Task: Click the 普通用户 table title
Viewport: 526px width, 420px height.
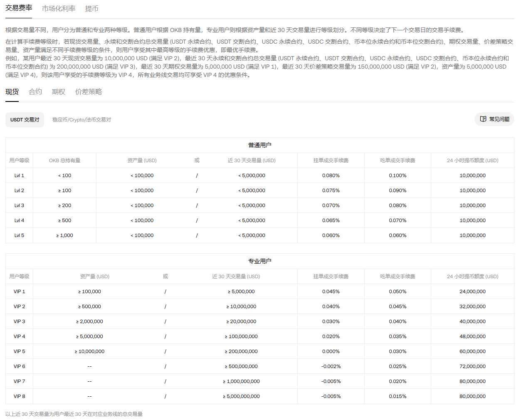Action: (259, 145)
